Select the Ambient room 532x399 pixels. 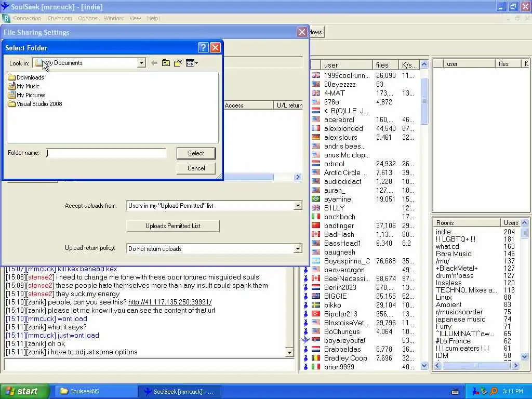pos(448,304)
